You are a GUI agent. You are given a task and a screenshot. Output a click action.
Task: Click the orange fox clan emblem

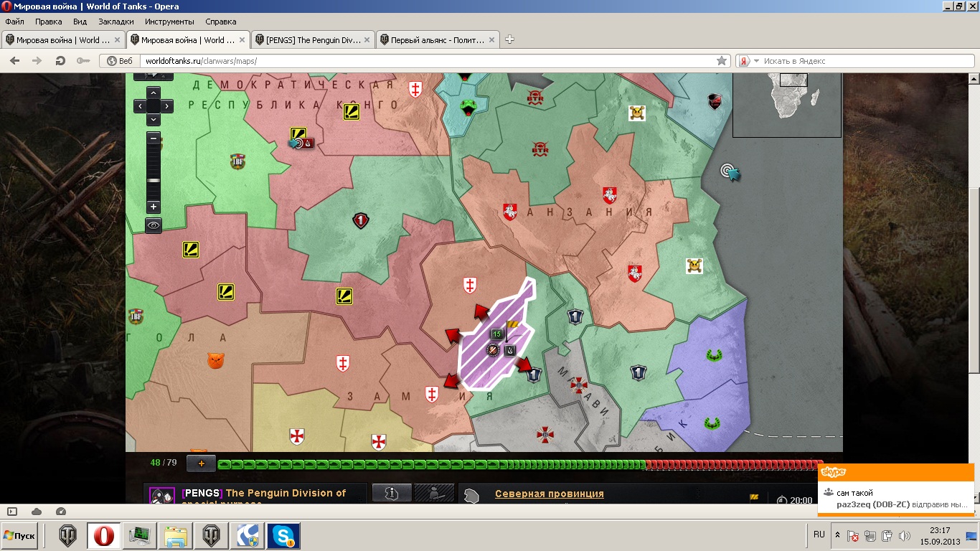pyautogui.click(x=215, y=359)
